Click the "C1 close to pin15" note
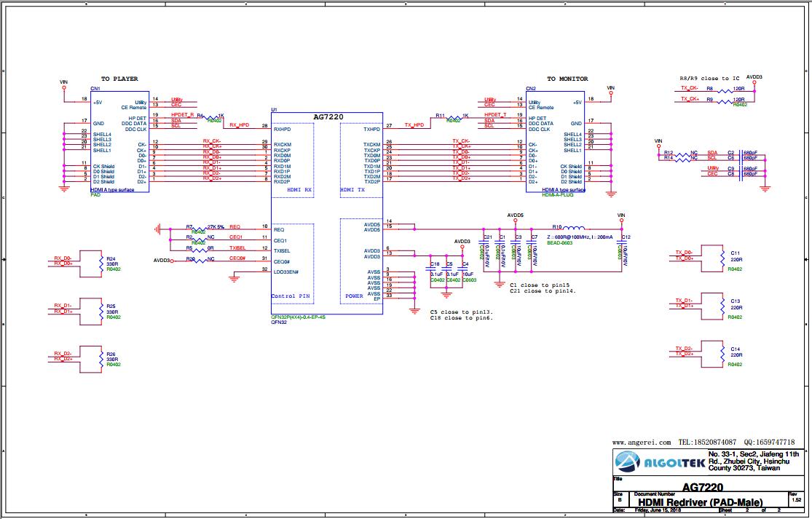Viewport: 812px width, 519px height. click(x=540, y=285)
